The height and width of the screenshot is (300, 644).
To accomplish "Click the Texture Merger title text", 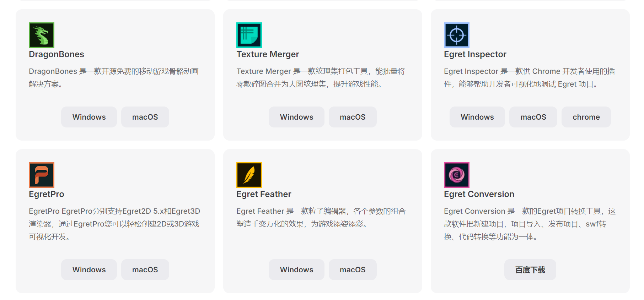I will click(268, 54).
